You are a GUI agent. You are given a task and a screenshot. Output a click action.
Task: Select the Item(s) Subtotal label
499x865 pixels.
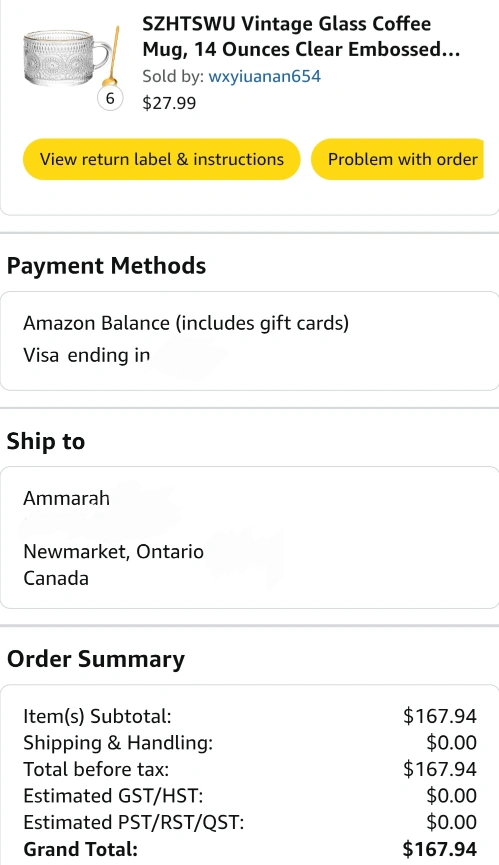(97, 716)
